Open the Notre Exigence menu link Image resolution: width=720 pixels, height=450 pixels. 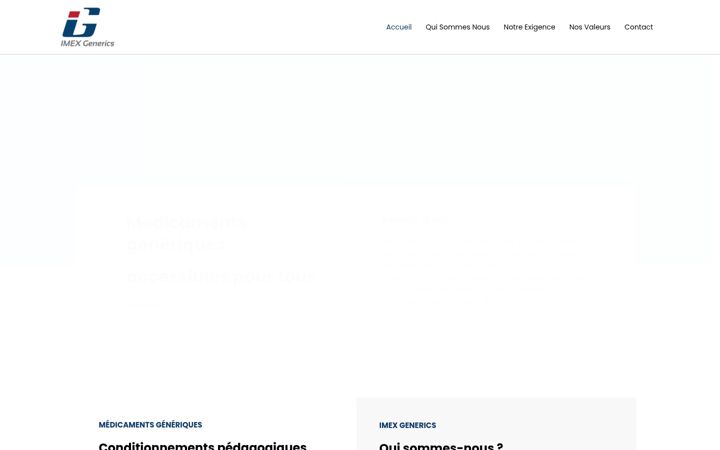tap(529, 27)
